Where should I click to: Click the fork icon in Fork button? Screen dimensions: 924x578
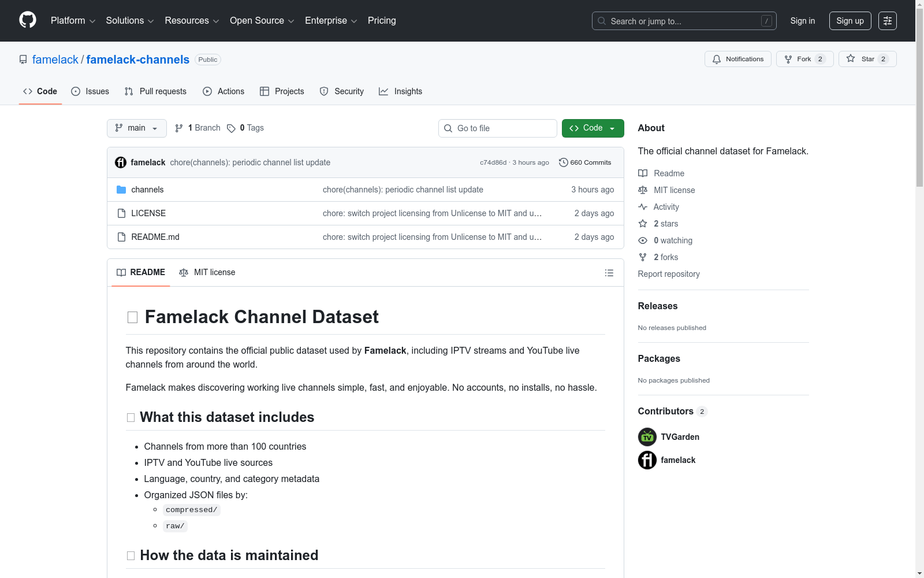click(788, 59)
